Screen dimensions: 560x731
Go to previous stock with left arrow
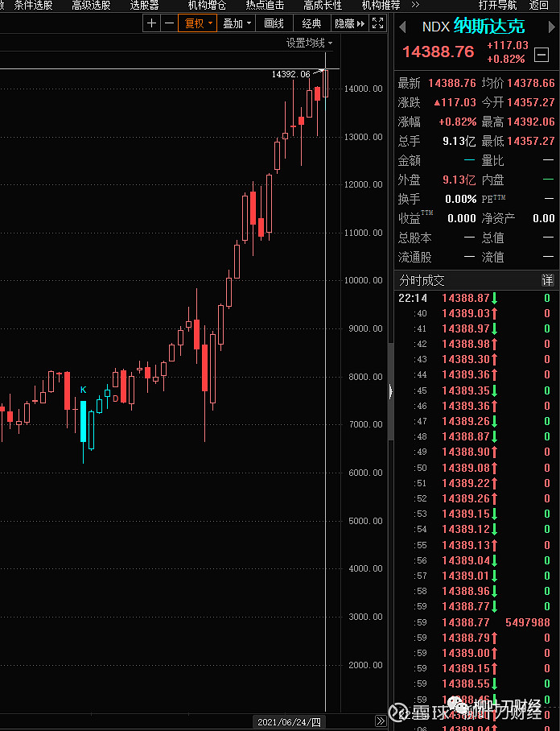click(402, 27)
